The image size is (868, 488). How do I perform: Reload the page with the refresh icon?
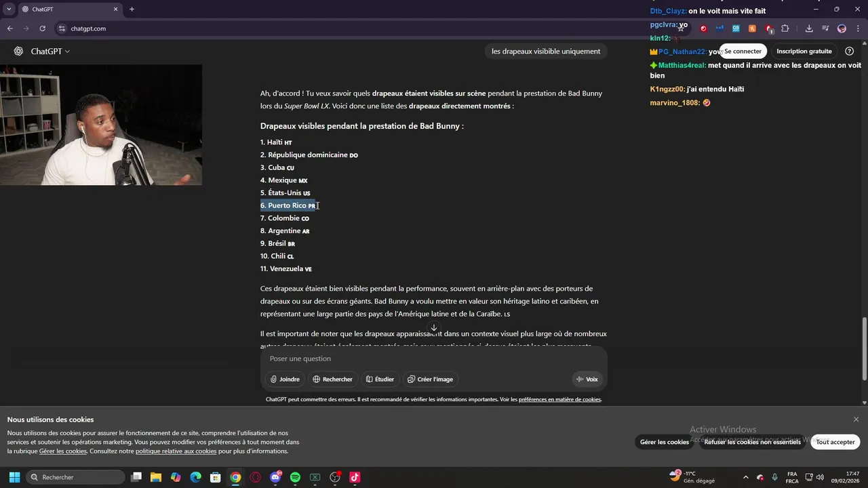pos(43,28)
